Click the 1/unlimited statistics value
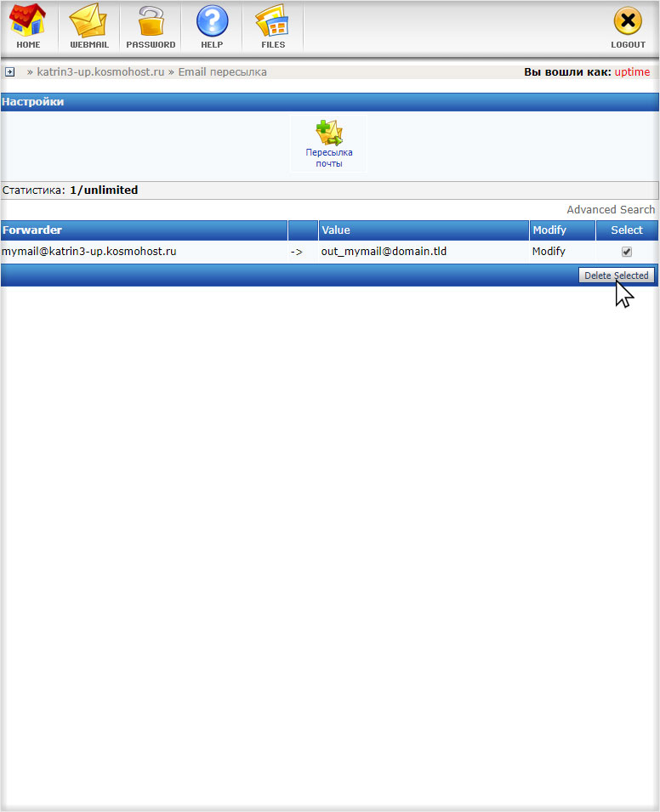660x812 pixels. tap(104, 190)
